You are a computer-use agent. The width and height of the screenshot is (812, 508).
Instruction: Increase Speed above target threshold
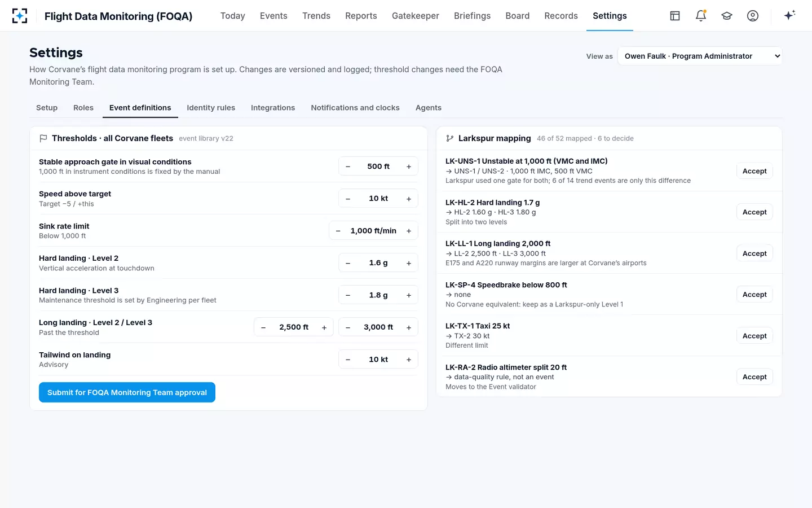pos(409,199)
